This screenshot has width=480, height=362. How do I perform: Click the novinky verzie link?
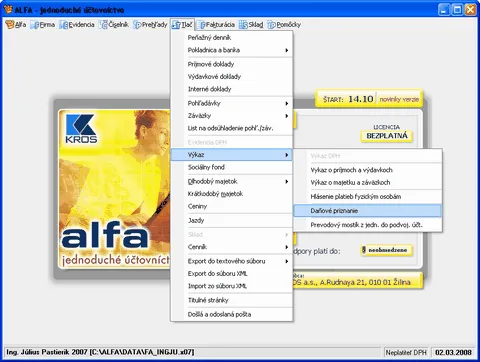[x=399, y=99]
